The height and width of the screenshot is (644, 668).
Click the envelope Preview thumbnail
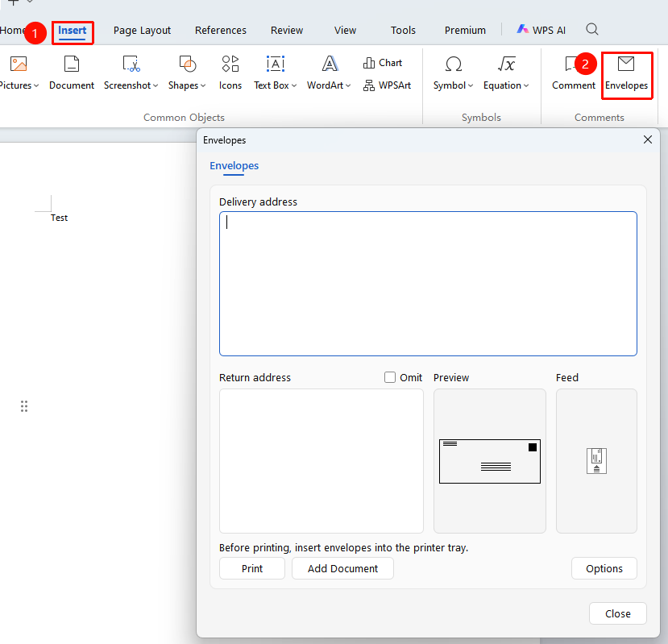click(x=490, y=461)
